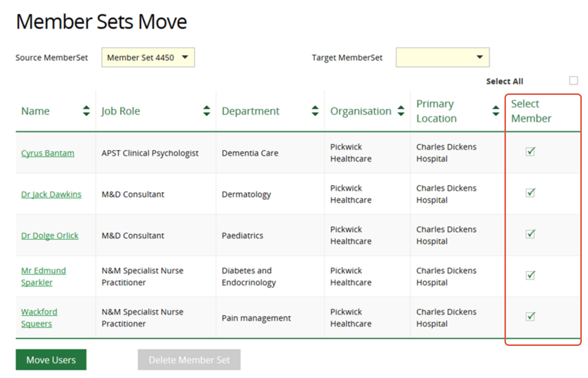
Task: Deselect Dr Jack Dawkins checkbox
Action: pyautogui.click(x=530, y=193)
